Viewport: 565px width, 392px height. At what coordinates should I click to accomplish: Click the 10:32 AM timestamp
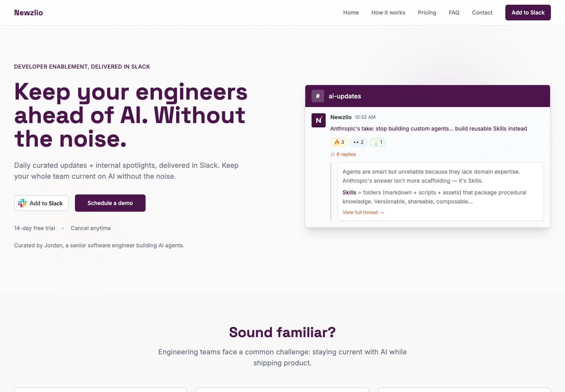[365, 117]
